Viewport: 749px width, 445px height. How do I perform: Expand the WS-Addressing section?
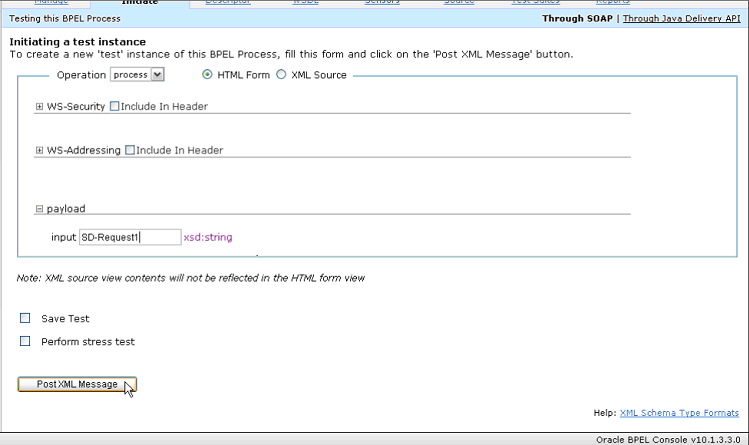(39, 150)
